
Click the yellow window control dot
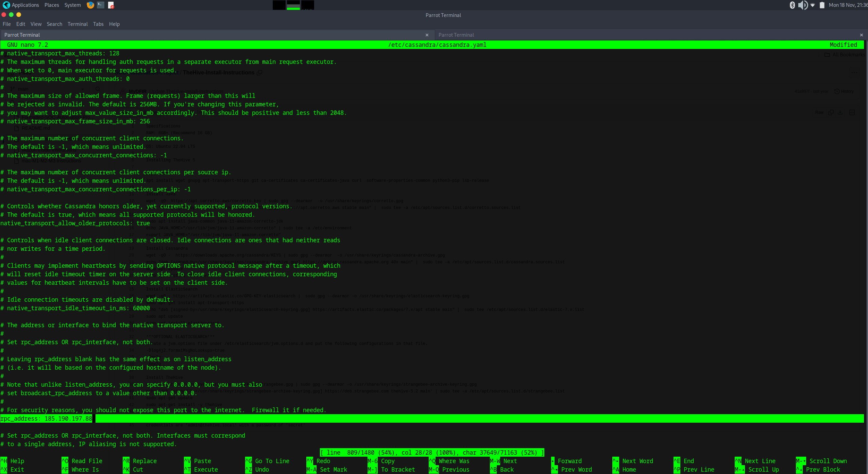pos(19,15)
